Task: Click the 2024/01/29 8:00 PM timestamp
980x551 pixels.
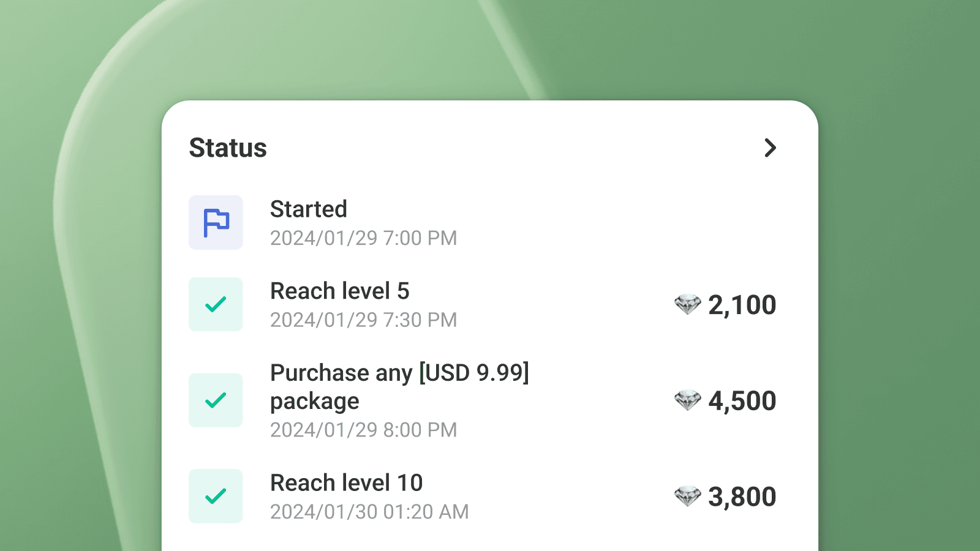Action: coord(364,430)
